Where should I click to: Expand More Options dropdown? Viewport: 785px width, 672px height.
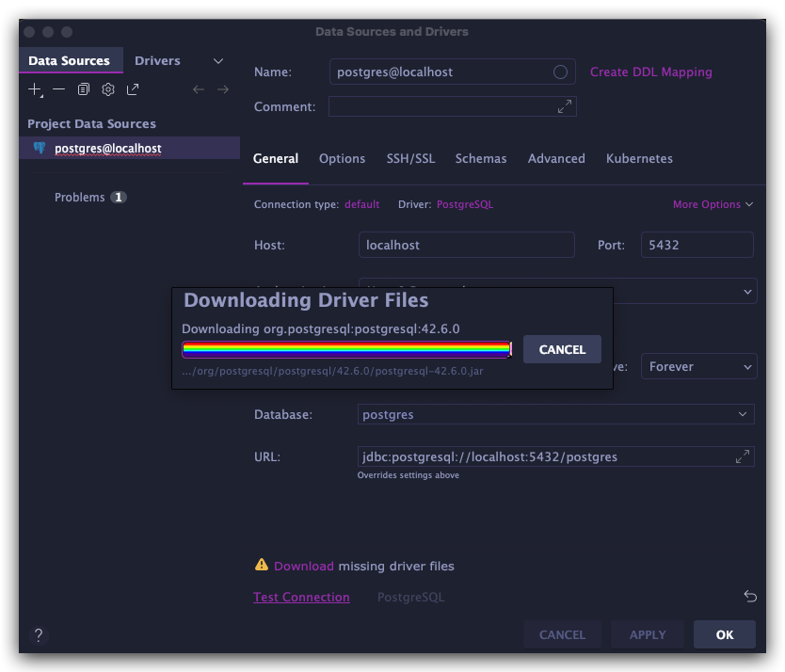click(x=713, y=204)
